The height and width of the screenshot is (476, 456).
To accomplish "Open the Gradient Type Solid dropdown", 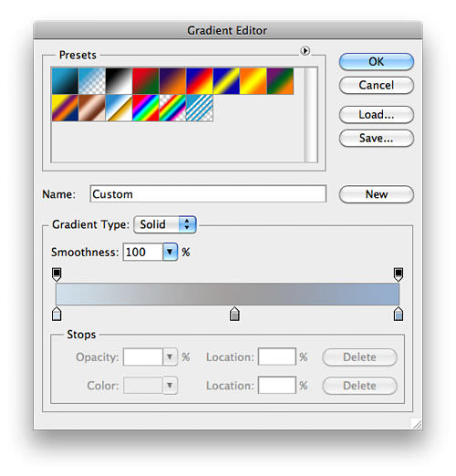I will point(165,224).
